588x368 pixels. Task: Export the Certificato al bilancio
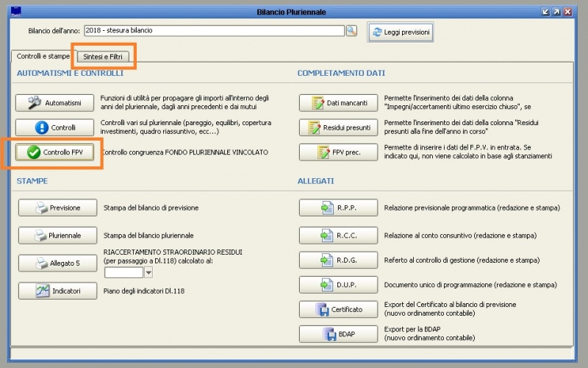[x=338, y=309]
